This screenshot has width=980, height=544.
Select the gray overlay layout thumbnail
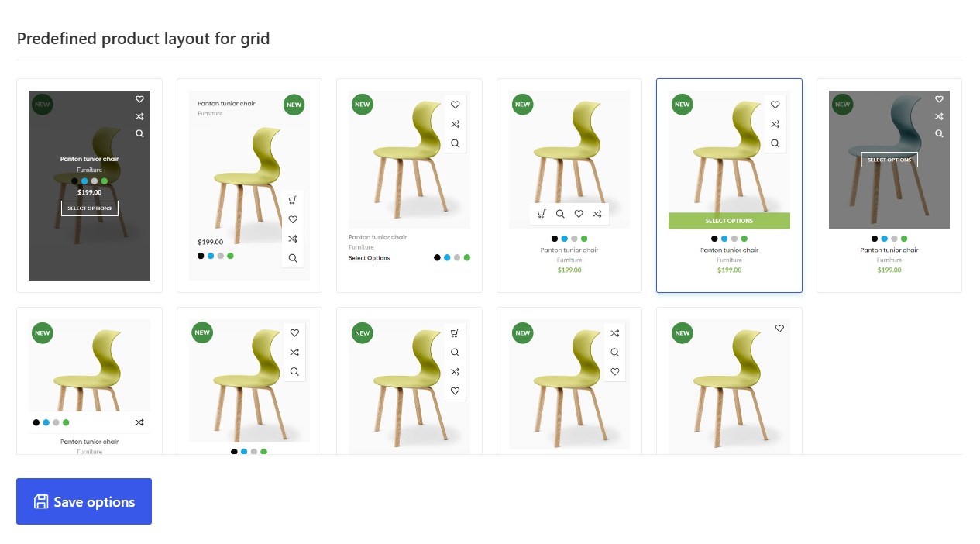(x=889, y=160)
